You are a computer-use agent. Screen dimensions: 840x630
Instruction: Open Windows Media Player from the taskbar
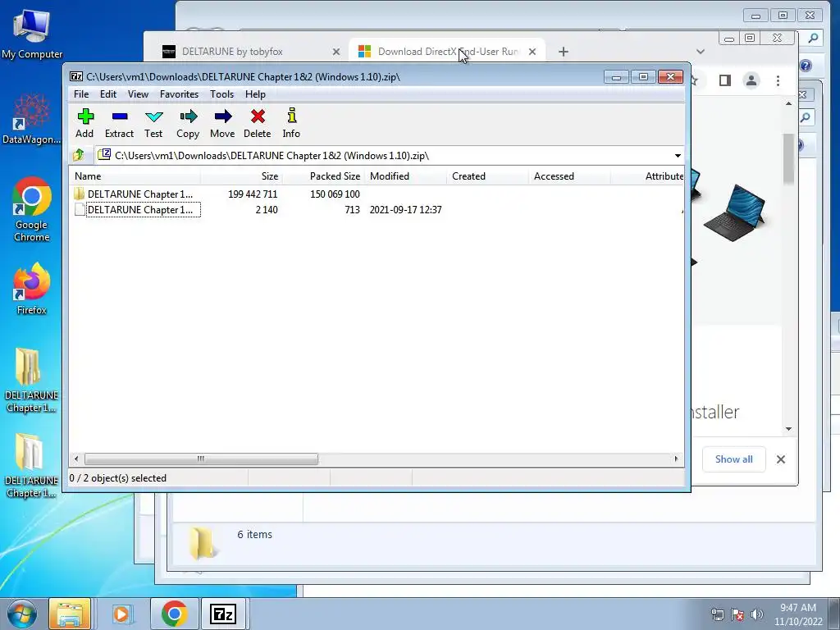click(121, 614)
